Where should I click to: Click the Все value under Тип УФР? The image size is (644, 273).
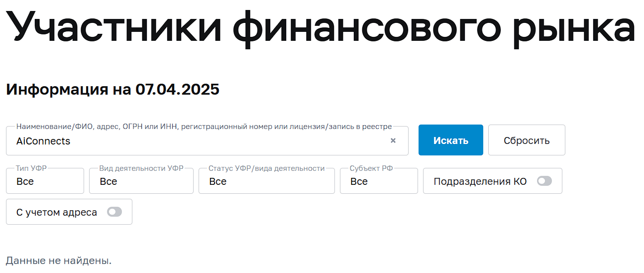pos(25,181)
